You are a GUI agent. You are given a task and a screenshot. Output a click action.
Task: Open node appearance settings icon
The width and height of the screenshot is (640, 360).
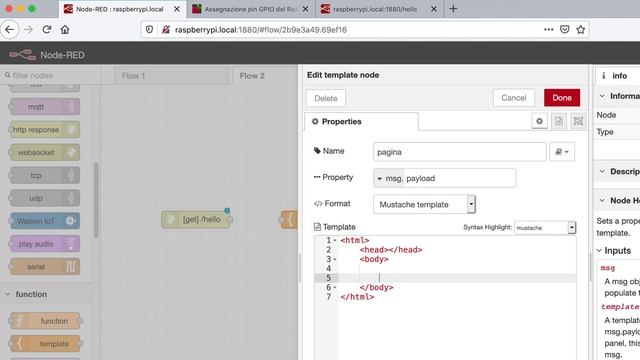[x=578, y=121]
